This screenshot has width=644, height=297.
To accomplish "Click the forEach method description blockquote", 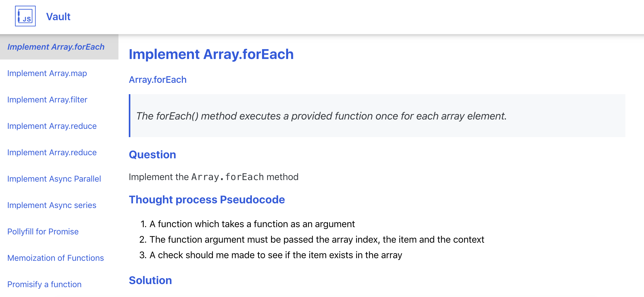I will [321, 116].
